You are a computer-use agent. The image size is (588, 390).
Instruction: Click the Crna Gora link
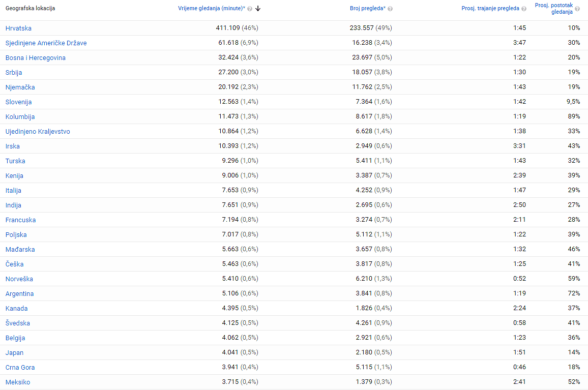20,368
